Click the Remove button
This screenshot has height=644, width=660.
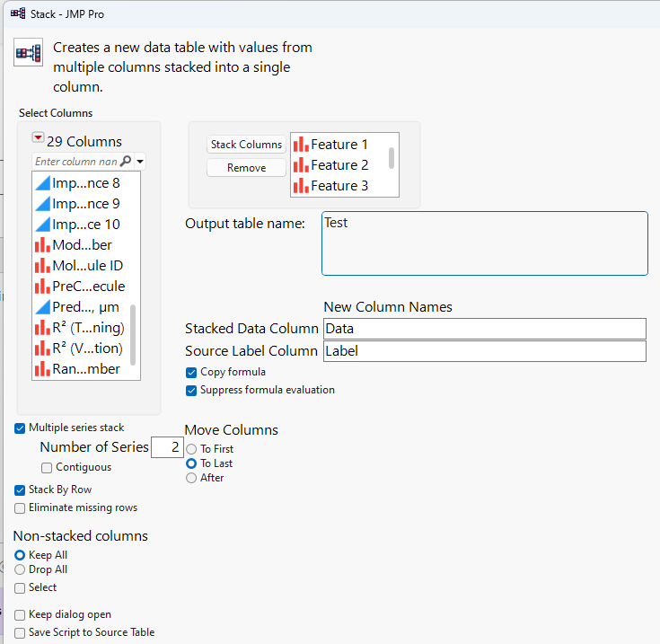pos(246,168)
